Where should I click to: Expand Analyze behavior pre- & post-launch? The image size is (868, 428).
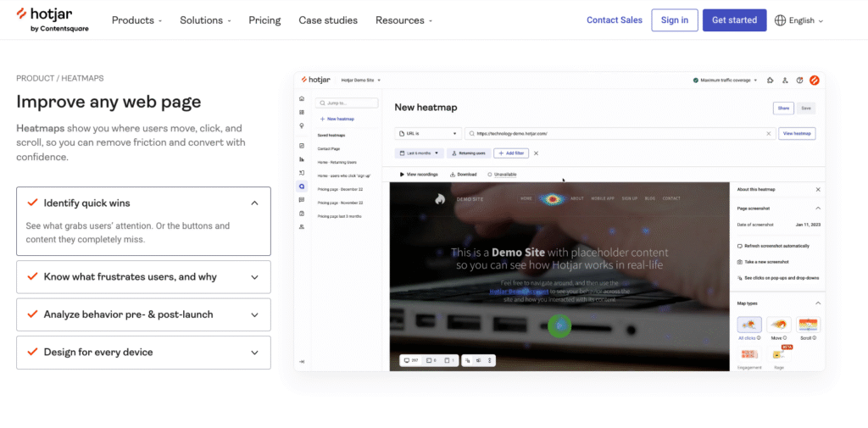tap(143, 314)
